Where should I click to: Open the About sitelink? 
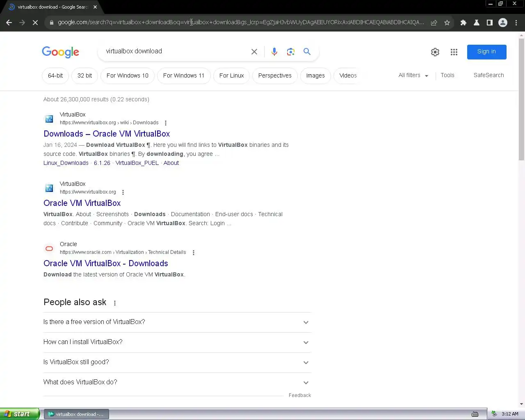tap(171, 163)
